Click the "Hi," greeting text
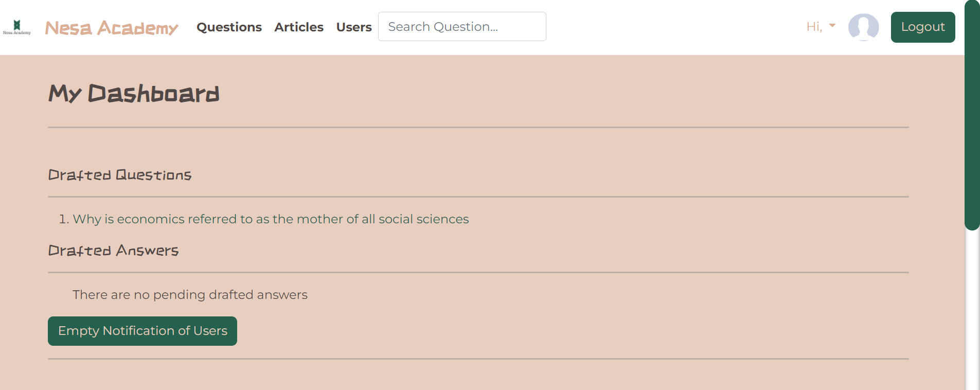Image resolution: width=980 pixels, height=390 pixels. click(x=814, y=27)
